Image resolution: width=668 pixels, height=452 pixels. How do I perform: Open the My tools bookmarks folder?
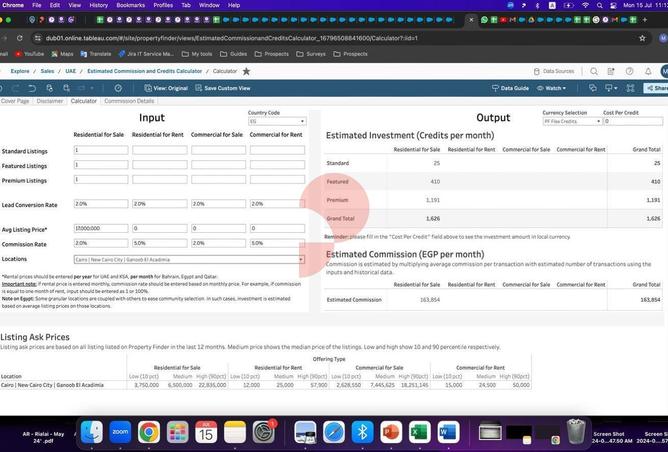(197, 54)
